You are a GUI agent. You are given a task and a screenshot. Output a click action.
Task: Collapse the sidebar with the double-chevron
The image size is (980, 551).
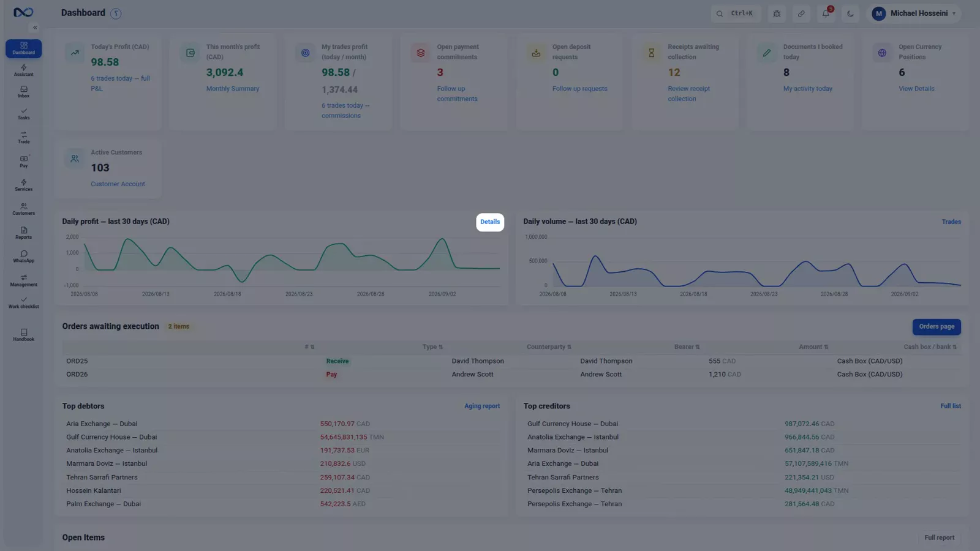tap(35, 28)
